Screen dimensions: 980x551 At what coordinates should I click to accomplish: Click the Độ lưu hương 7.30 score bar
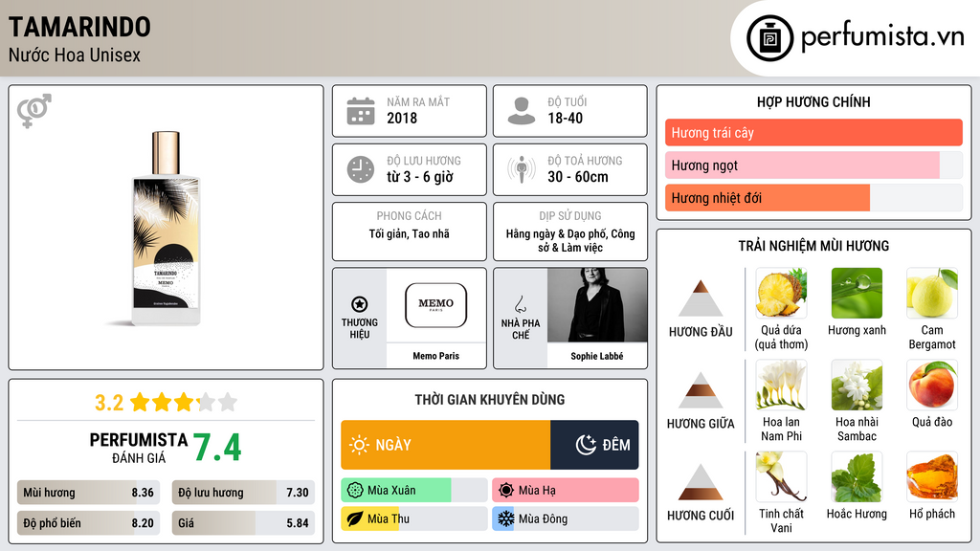[x=243, y=493]
